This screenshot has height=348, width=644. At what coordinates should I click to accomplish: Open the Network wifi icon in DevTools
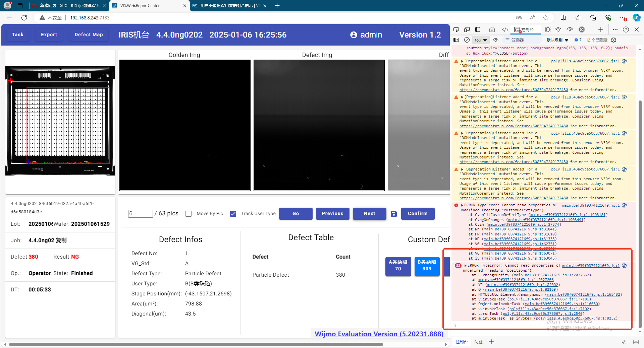[558, 29]
